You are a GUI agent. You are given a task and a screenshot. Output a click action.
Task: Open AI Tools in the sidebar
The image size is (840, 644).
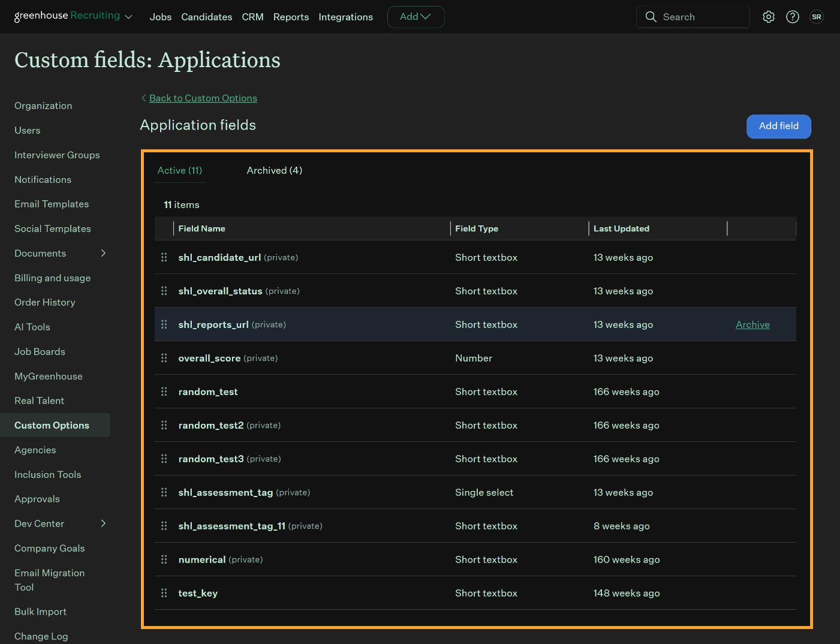(32, 327)
